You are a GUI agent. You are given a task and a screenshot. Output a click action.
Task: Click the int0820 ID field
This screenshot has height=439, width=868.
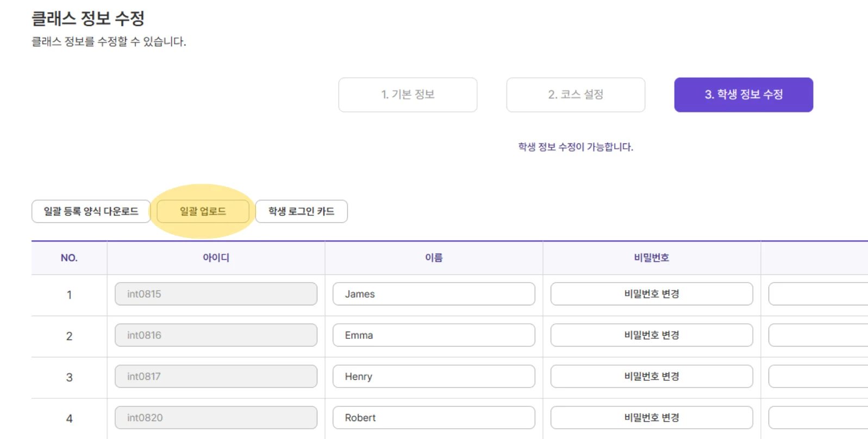tap(216, 418)
